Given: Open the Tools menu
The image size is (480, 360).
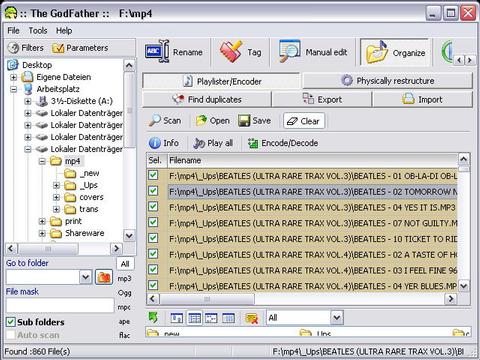Looking at the screenshot, I should click(38, 31).
